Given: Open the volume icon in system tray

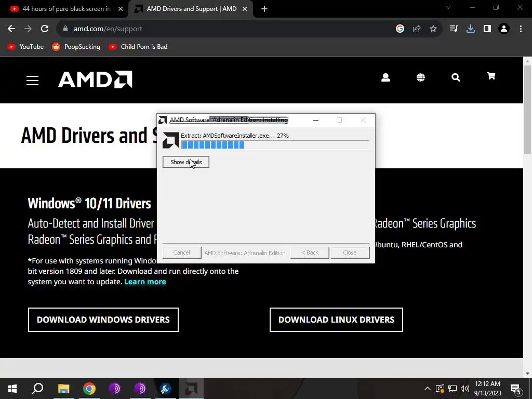Looking at the screenshot, I should 465,389.
